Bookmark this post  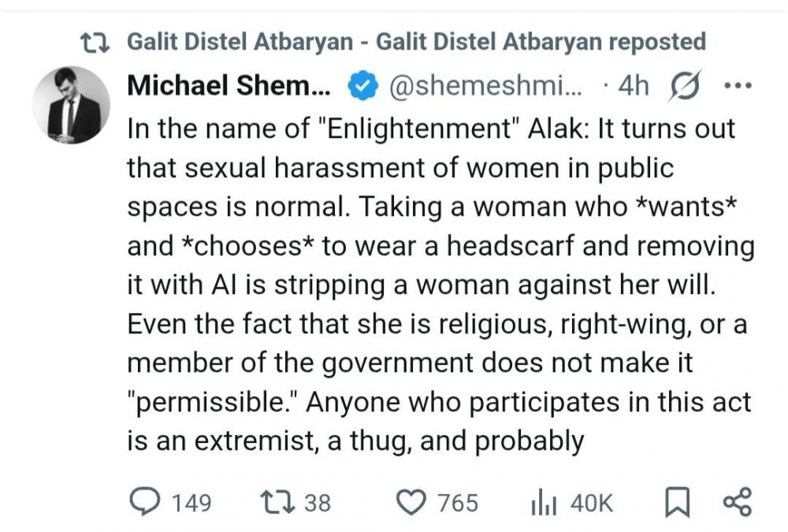pos(676,502)
